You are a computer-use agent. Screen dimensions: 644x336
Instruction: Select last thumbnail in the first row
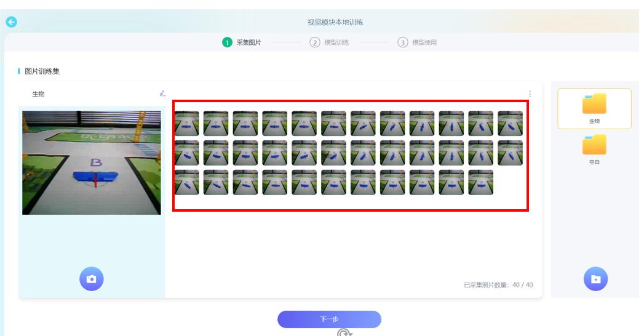tap(510, 123)
